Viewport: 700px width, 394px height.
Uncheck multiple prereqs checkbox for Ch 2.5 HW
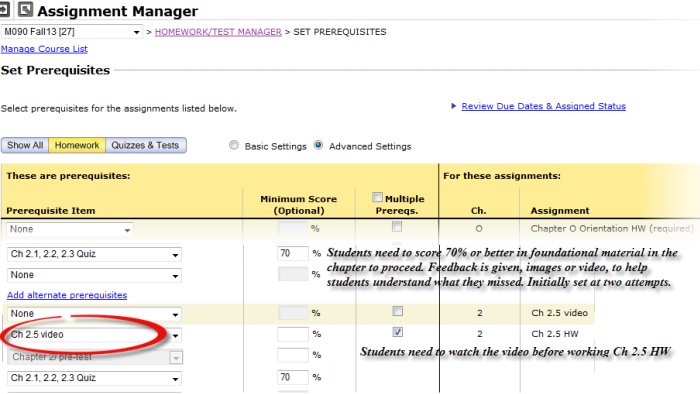coord(397,332)
